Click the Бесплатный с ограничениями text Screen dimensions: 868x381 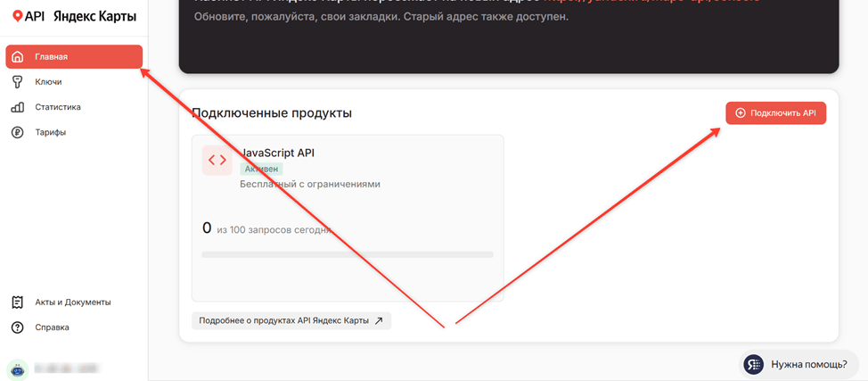tap(310, 184)
